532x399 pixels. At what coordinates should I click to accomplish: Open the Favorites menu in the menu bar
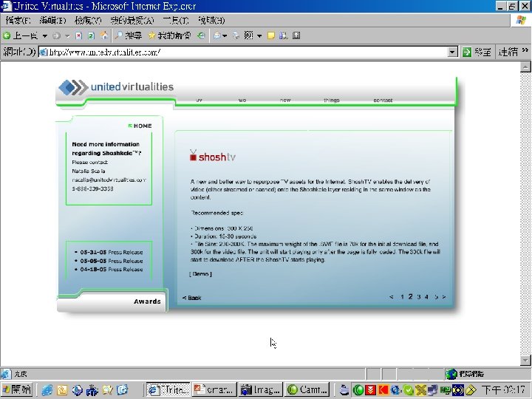pos(132,21)
